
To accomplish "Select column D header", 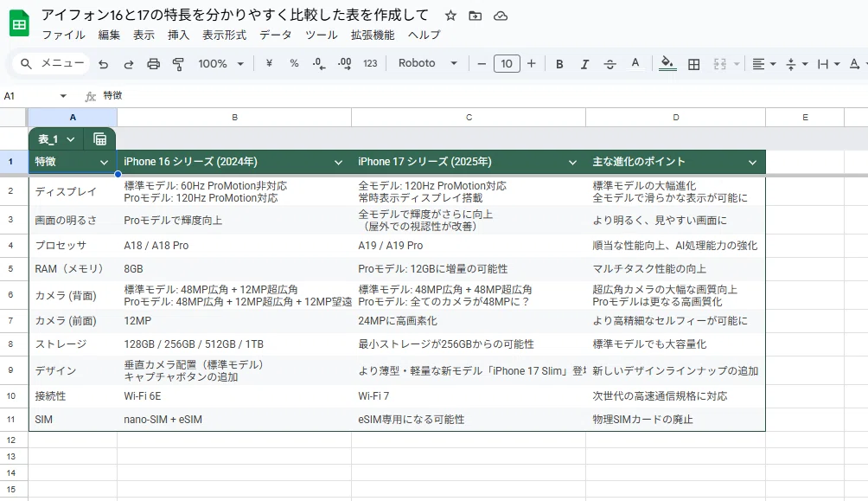I will pos(676,118).
